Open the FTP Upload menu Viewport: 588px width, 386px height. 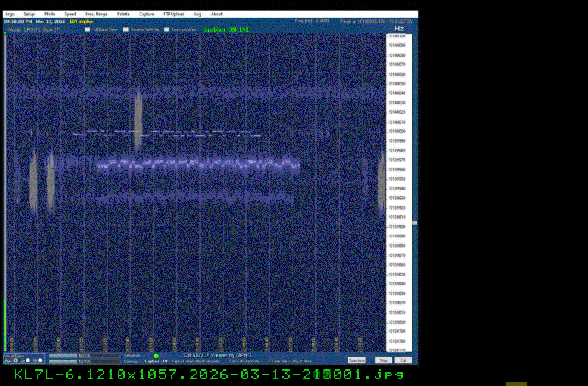(x=173, y=14)
